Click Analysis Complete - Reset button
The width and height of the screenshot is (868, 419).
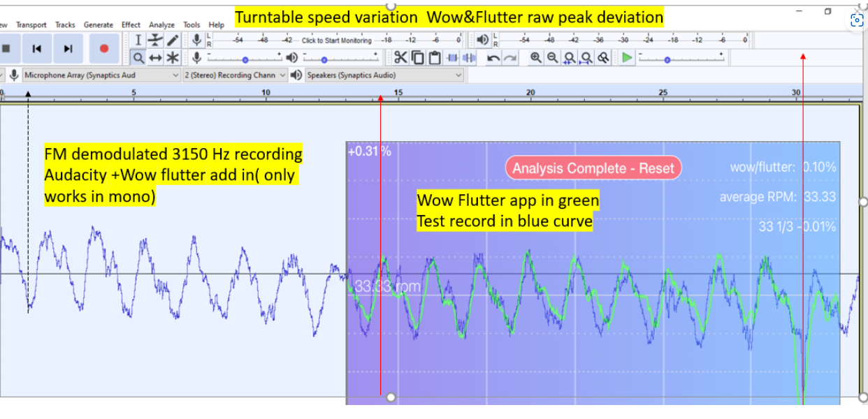(x=593, y=168)
